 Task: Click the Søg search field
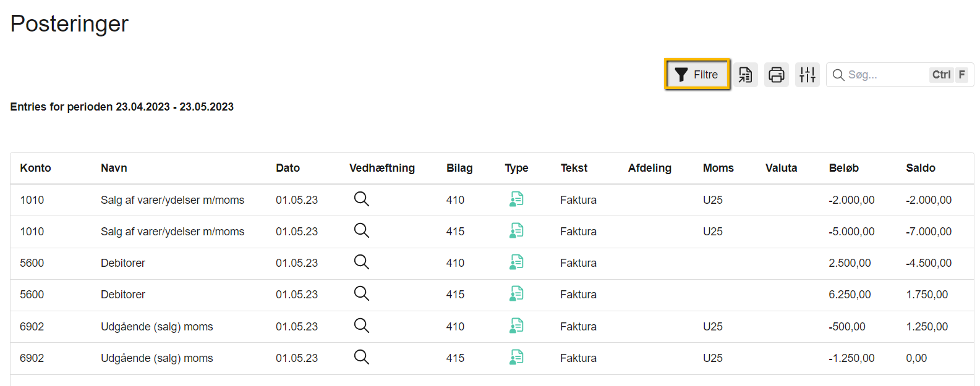pos(884,75)
